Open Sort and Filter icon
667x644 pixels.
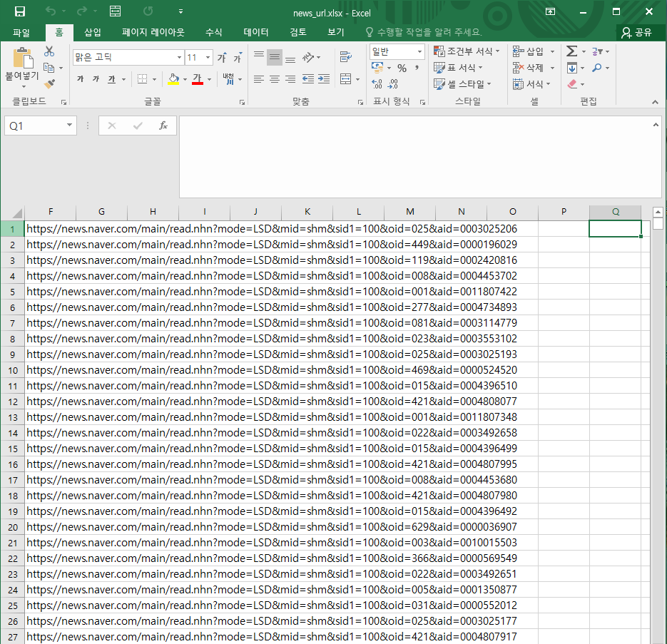[597, 51]
